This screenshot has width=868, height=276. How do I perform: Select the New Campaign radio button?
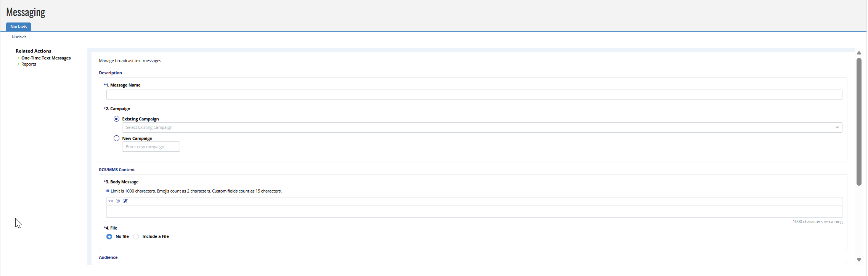[x=117, y=138]
